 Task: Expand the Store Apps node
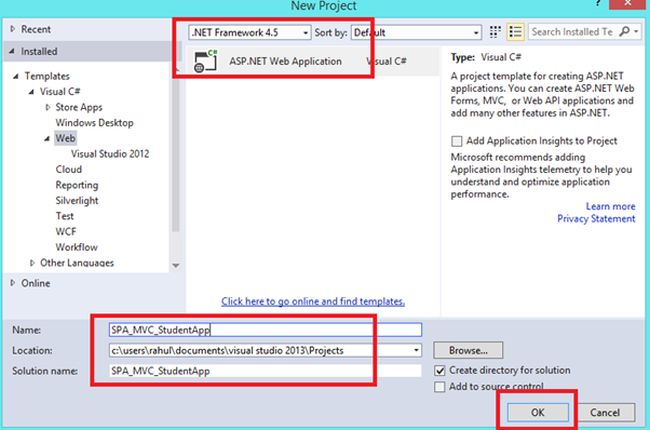(48, 107)
